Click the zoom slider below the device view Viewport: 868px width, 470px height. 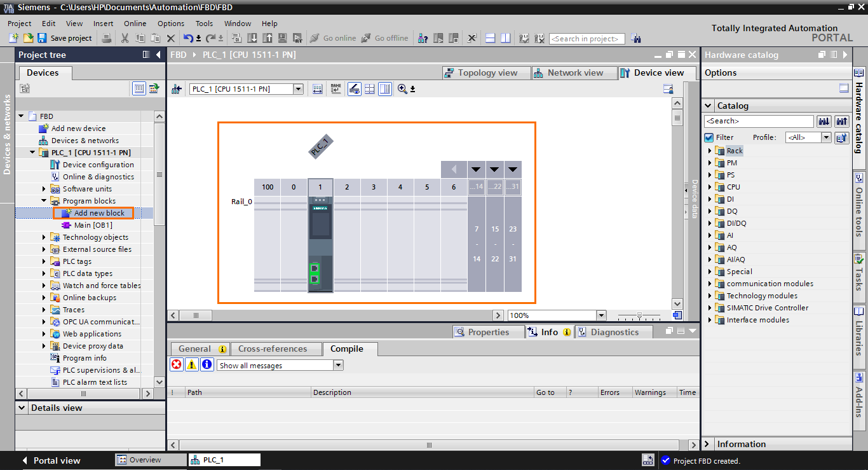[x=640, y=315]
